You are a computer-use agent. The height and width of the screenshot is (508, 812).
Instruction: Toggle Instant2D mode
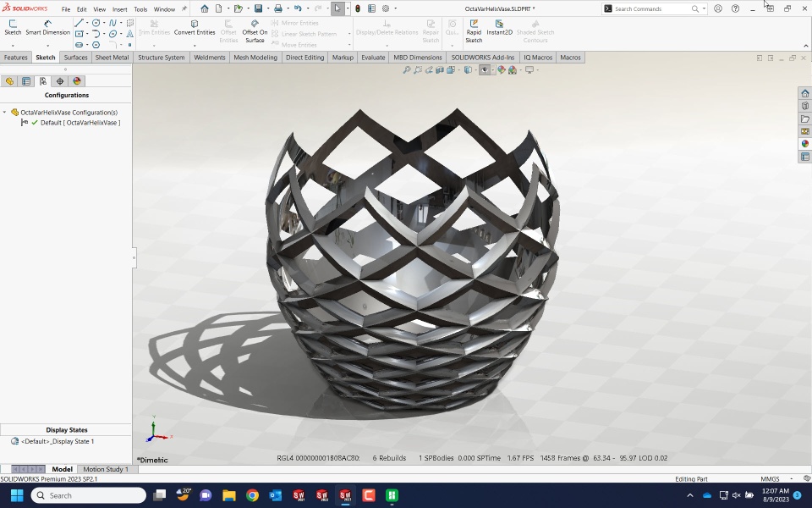499,28
